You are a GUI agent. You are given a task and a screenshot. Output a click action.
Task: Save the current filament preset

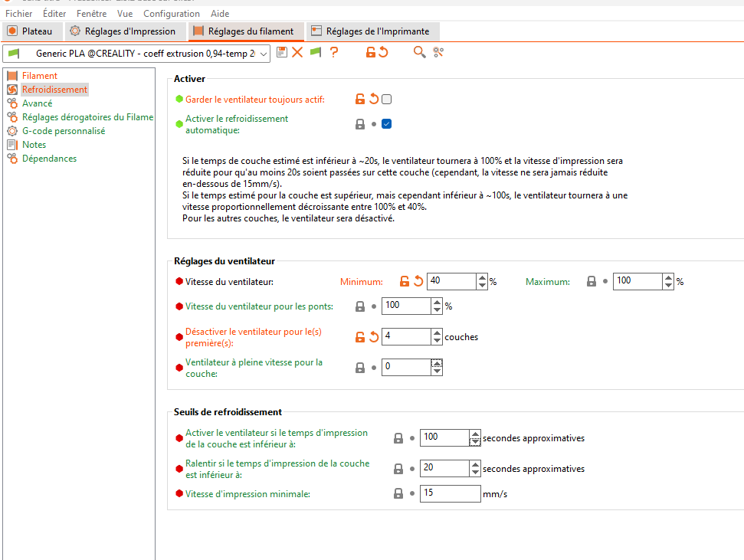point(282,52)
